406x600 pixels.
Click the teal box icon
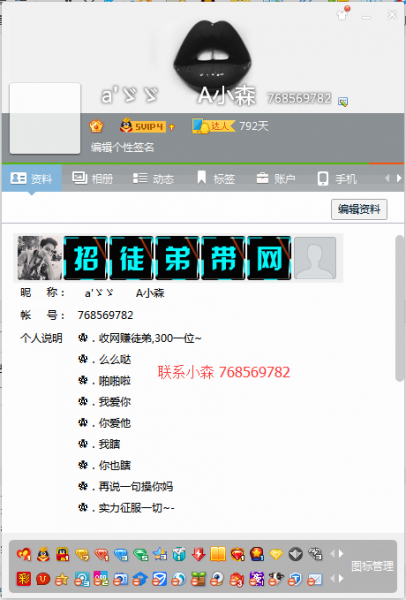tap(179, 554)
